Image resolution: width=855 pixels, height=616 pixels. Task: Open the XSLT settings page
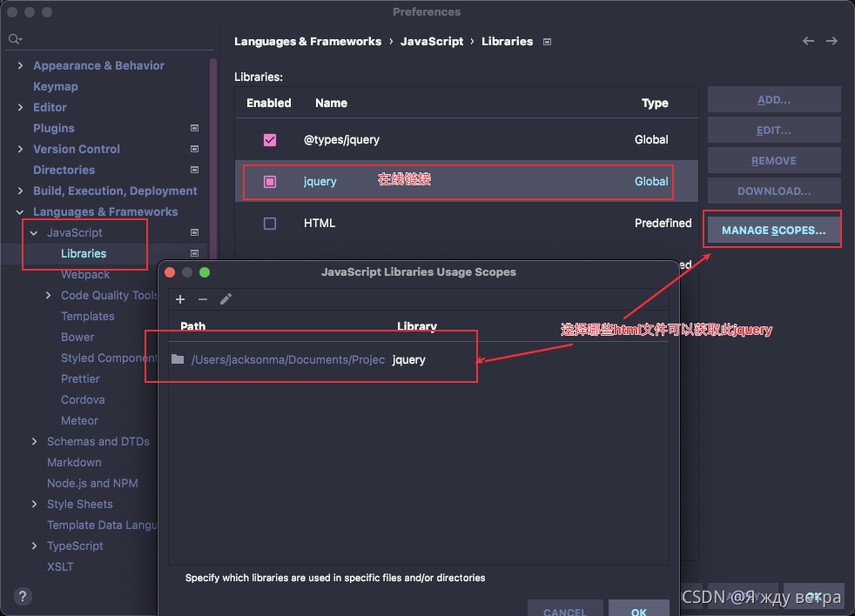pyautogui.click(x=60, y=567)
